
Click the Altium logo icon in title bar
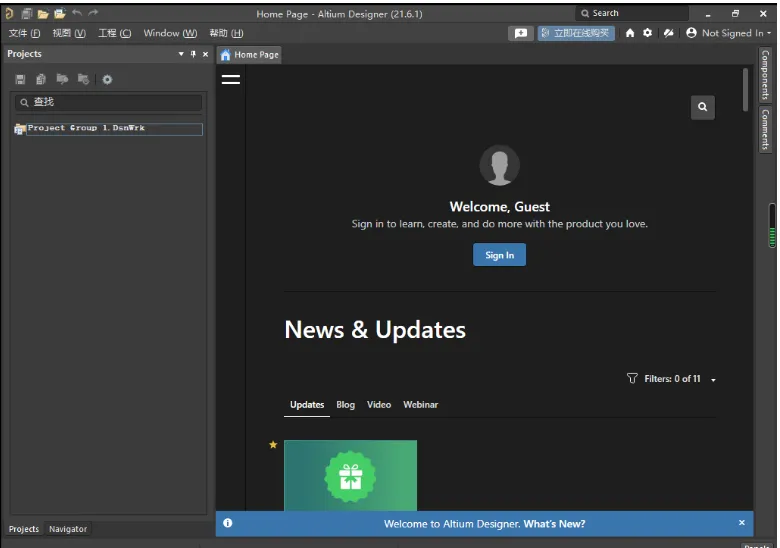[9, 13]
